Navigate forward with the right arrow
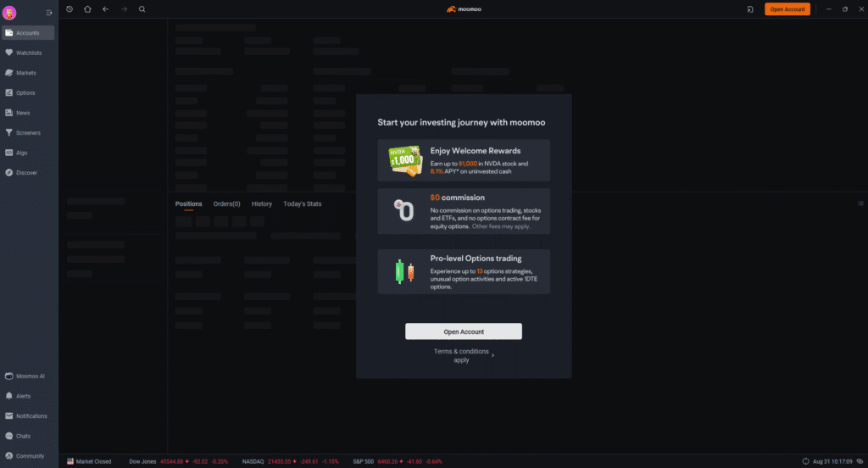868x468 pixels. (124, 8)
